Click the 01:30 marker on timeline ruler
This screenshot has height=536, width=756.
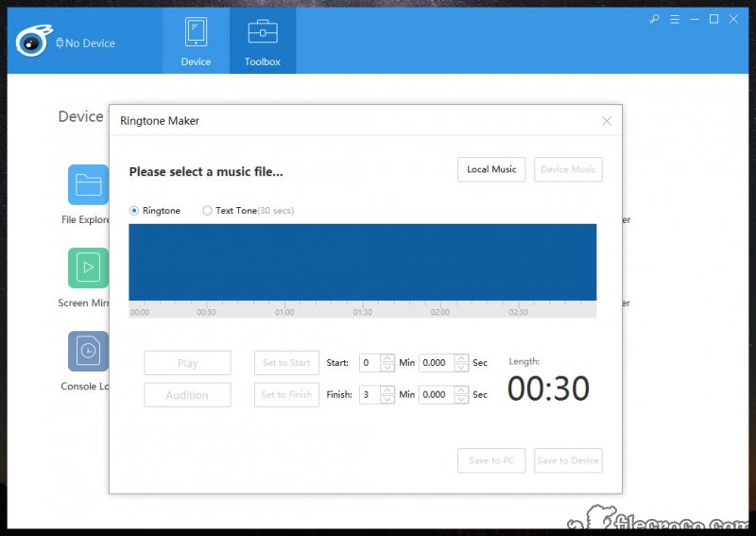coord(363,312)
